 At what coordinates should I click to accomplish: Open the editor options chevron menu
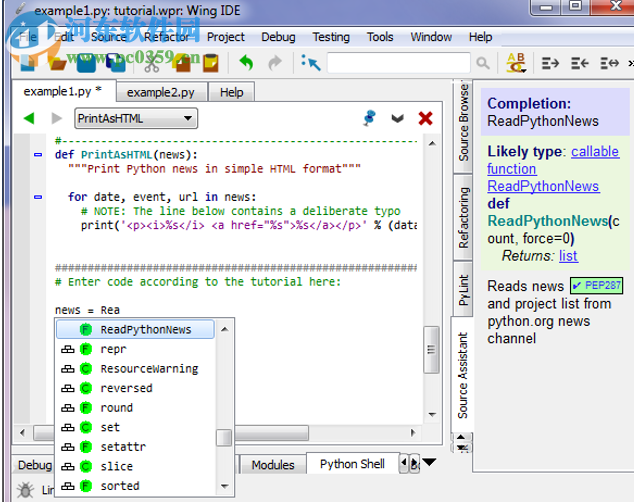(x=397, y=118)
